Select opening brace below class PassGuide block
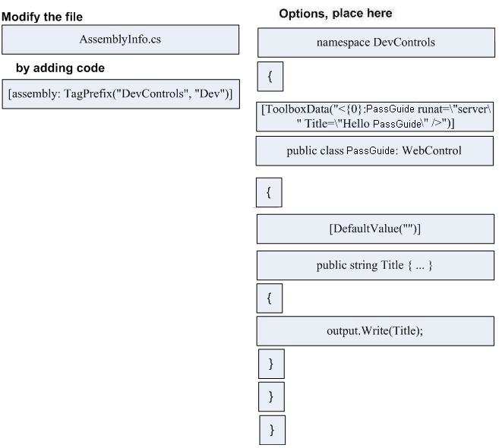Viewport: 499px width, 448px height. coord(269,193)
